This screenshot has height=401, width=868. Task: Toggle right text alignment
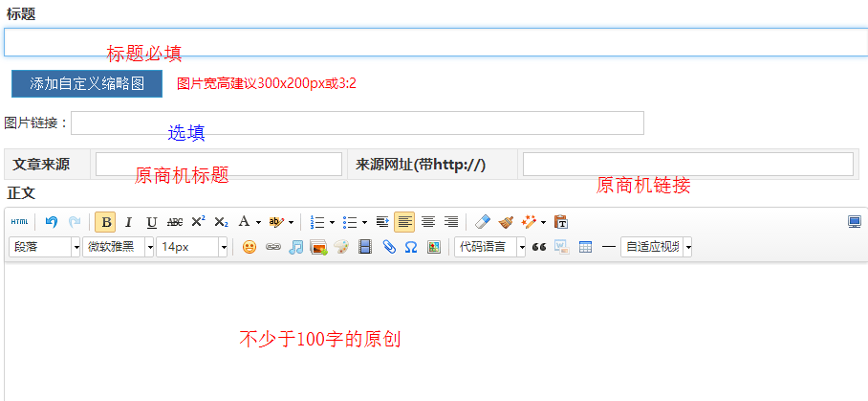451,222
